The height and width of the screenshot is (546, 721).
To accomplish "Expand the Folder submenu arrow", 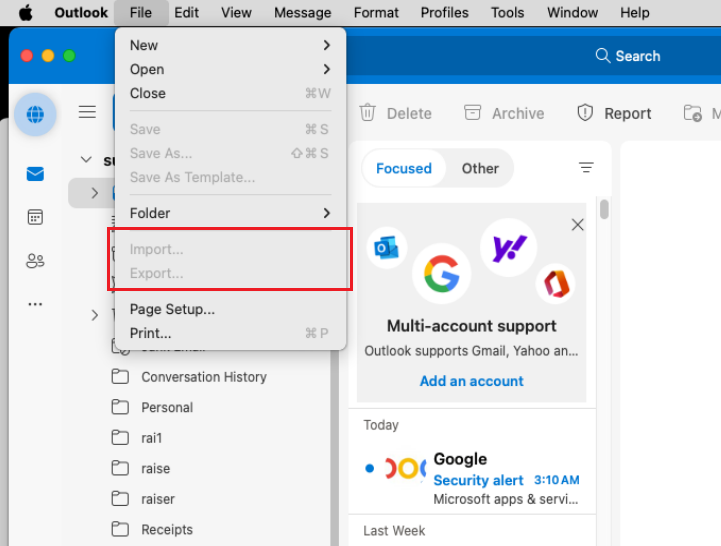I will 326,213.
